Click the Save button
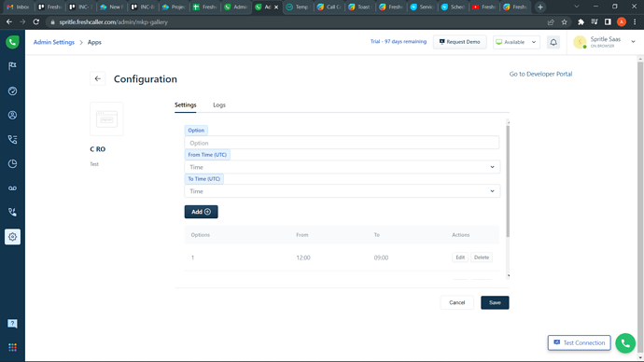The height and width of the screenshot is (362, 644). point(495,302)
